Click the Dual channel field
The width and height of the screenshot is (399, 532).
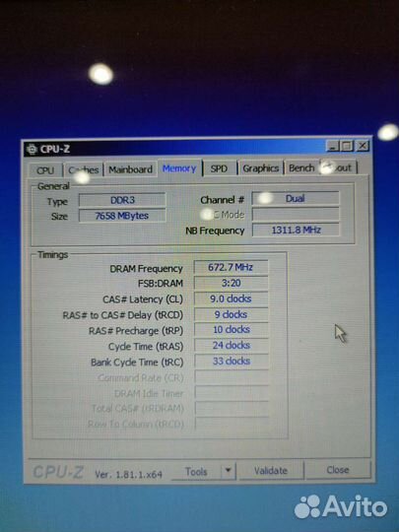[296, 198]
